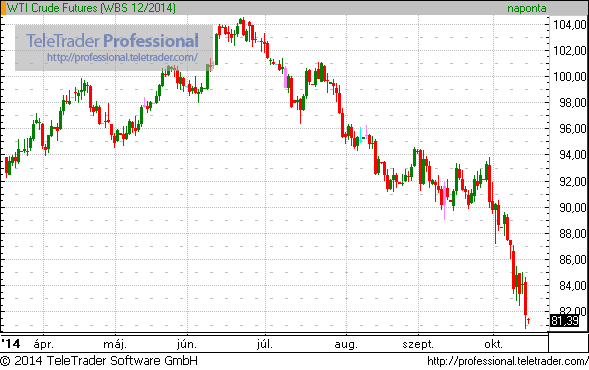Click the 84,00 price axis label
The width and height of the screenshot is (589, 370).
572,286
